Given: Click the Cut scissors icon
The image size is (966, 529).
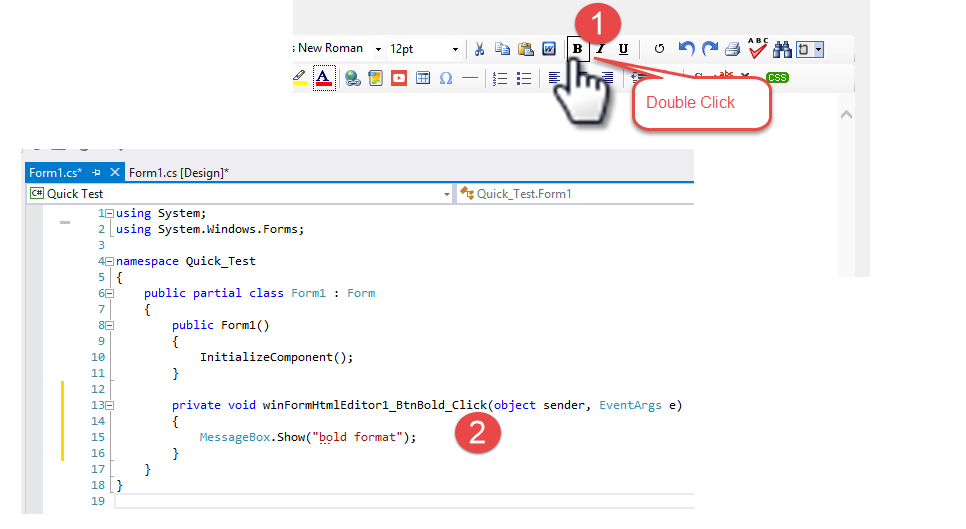Looking at the screenshot, I should pyautogui.click(x=479, y=49).
